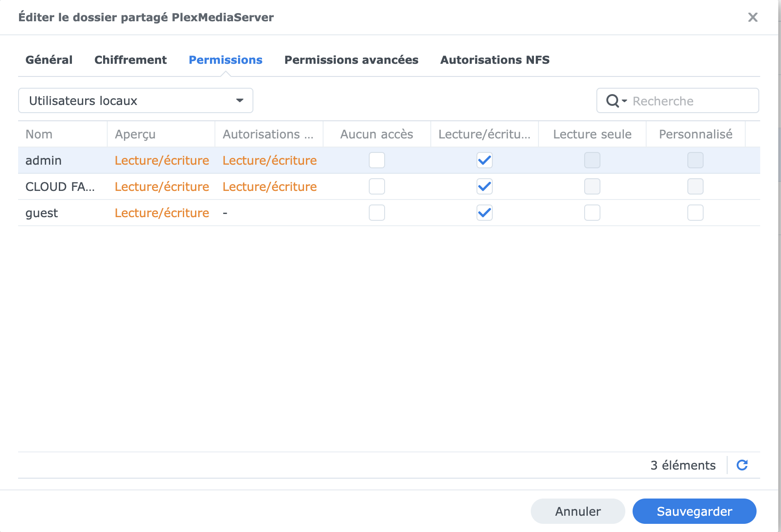Close the PlexMediaServer edit dialog
The image size is (781, 532).
[753, 17]
